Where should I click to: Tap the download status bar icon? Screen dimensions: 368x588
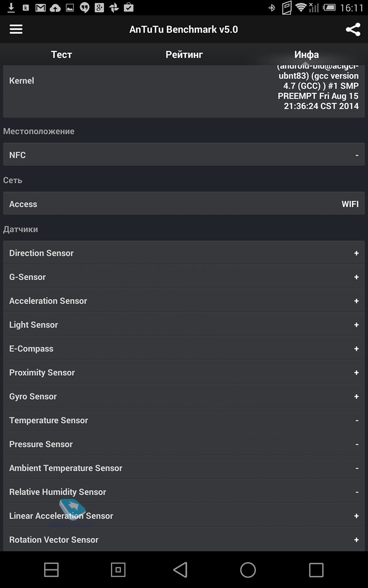click(11, 7)
